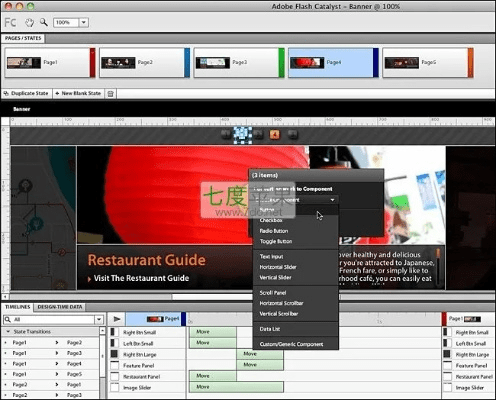This screenshot has height=400, width=496.
Task: Select the Hand tool
Action: 30,23
